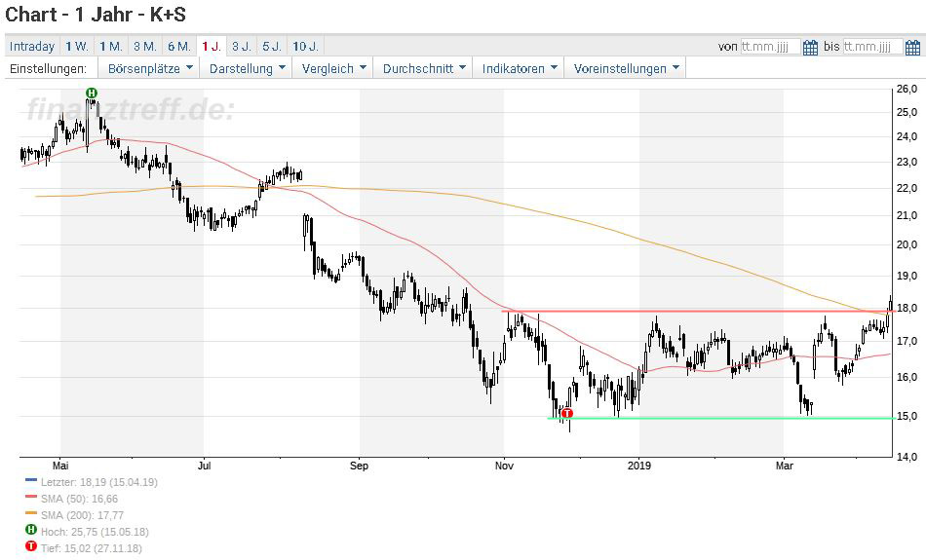
Task: Select the 1 M. time range
Action: [110, 46]
